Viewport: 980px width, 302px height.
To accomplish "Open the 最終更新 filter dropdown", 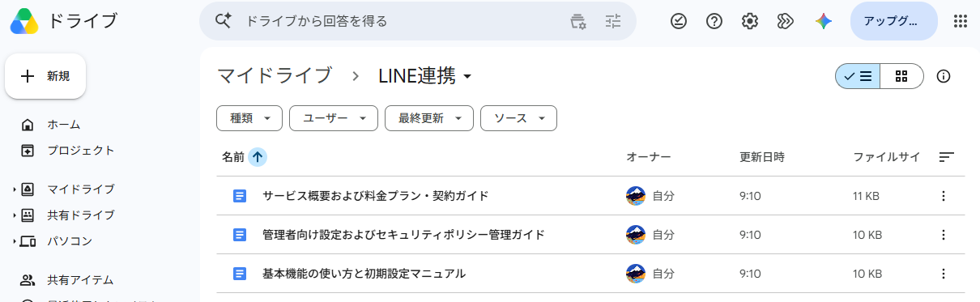I will coord(429,118).
